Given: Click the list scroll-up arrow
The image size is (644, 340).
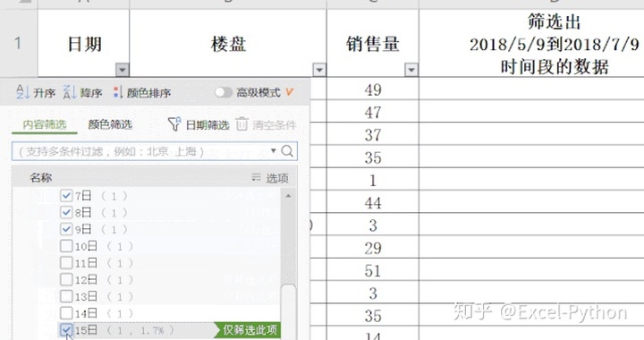Looking at the screenshot, I should point(289,196).
